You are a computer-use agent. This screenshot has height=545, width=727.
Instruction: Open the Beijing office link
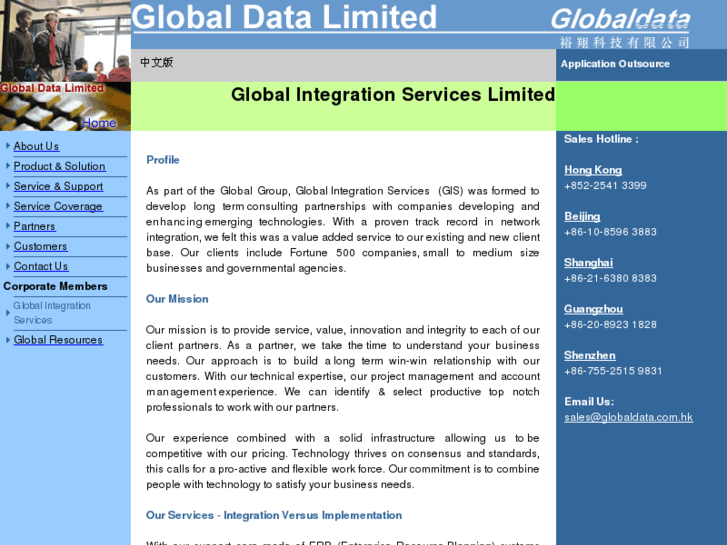click(582, 216)
